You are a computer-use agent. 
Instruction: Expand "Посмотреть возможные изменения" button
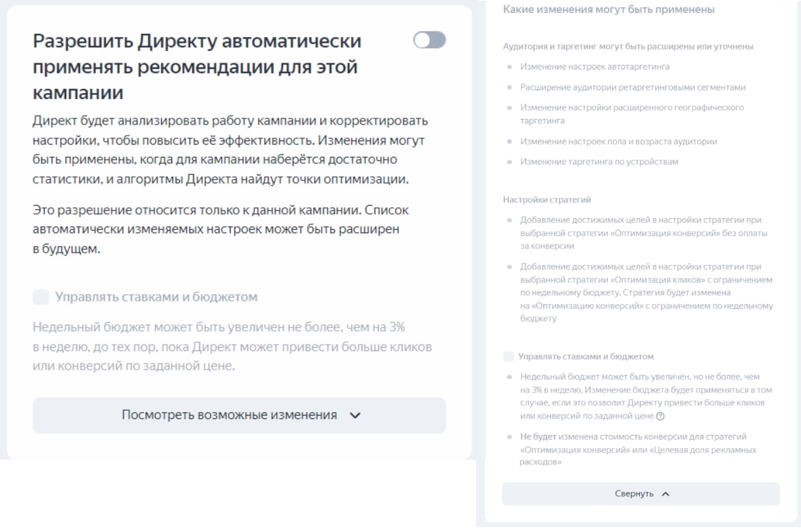point(239,415)
